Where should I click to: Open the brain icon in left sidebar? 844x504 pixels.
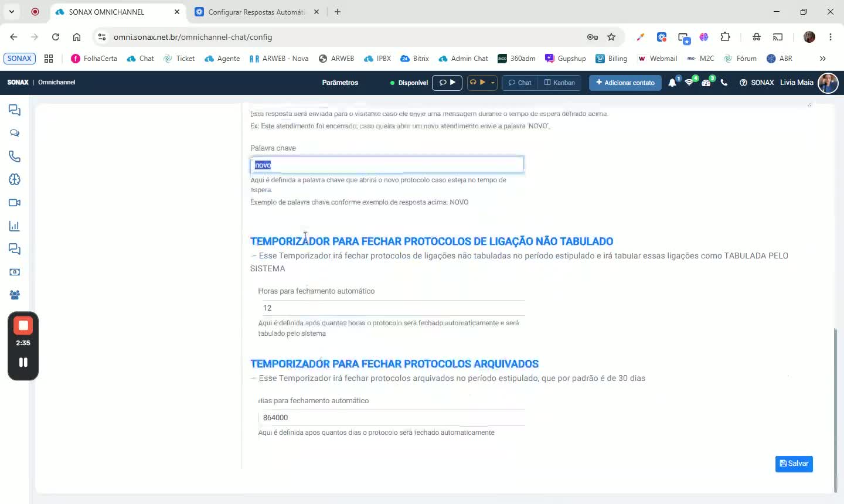point(15,179)
